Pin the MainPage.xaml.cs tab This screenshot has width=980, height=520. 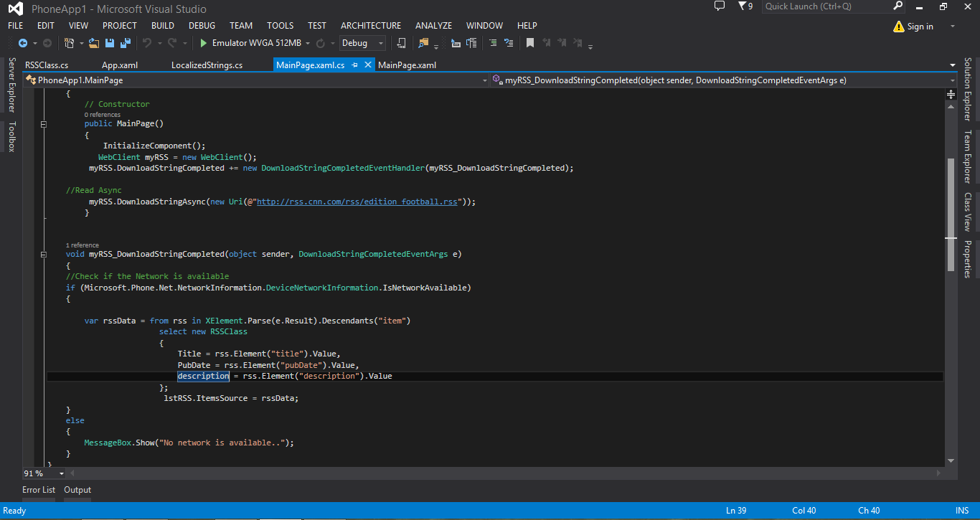click(x=354, y=65)
